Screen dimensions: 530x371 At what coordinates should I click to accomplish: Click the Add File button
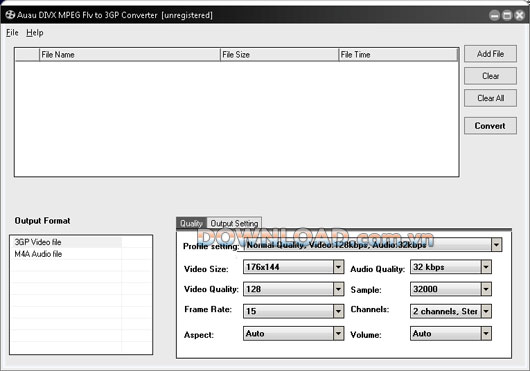[x=490, y=54]
